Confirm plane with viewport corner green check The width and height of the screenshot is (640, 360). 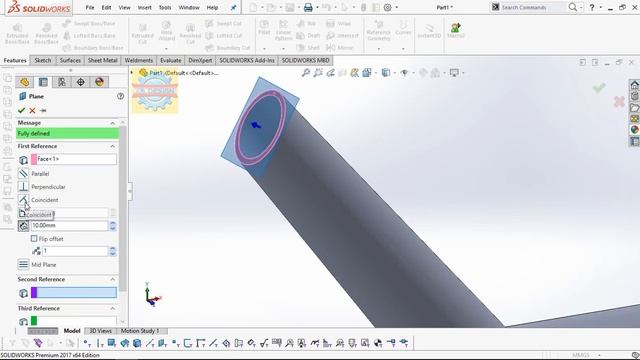click(x=599, y=87)
